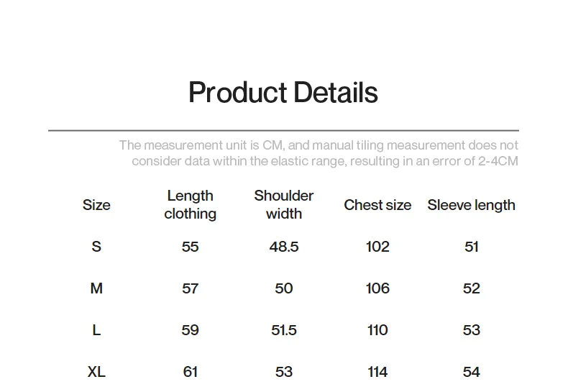This screenshot has width=568, height=392.
Task: Select the 51.5 shoulder width value
Action: 284,330
